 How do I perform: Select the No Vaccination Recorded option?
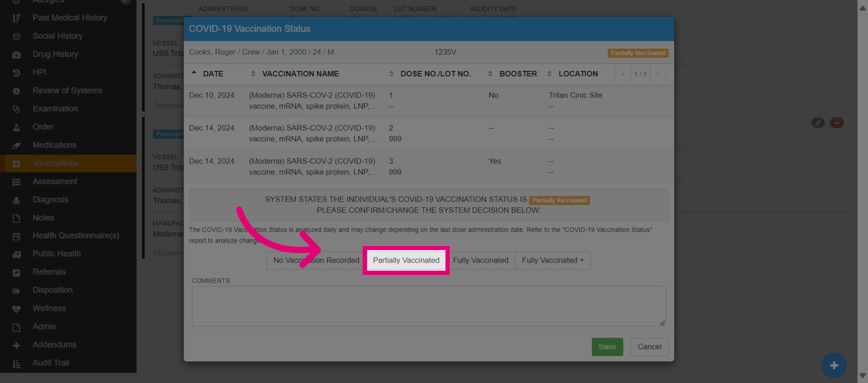point(316,260)
